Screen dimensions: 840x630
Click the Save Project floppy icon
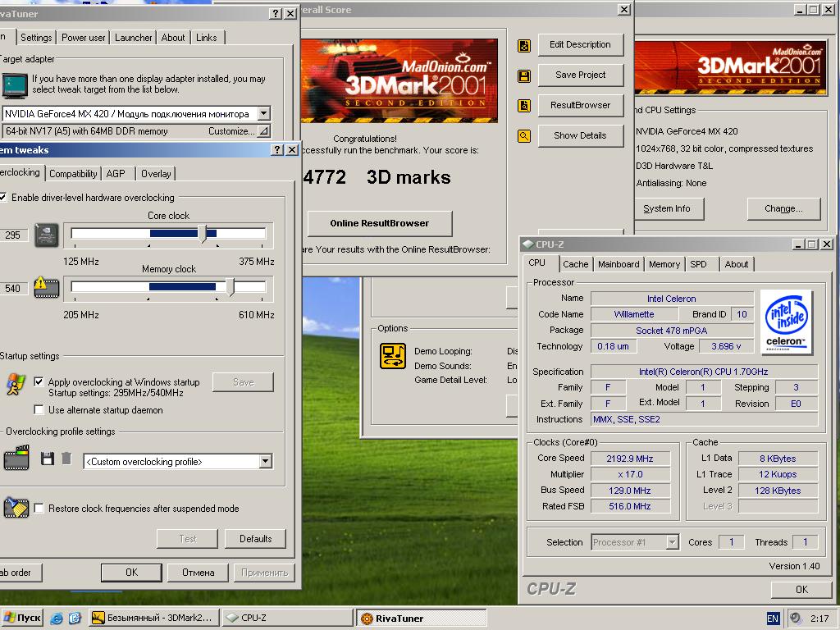coord(524,76)
